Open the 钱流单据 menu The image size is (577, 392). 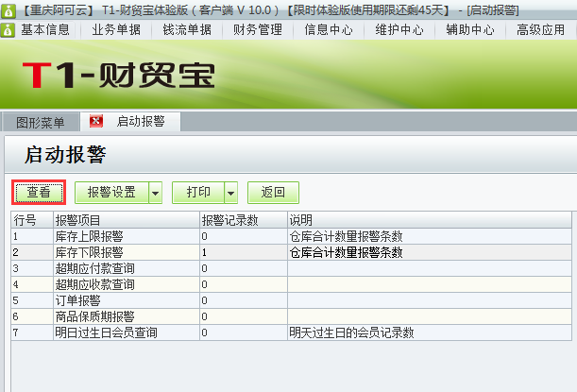click(x=187, y=30)
